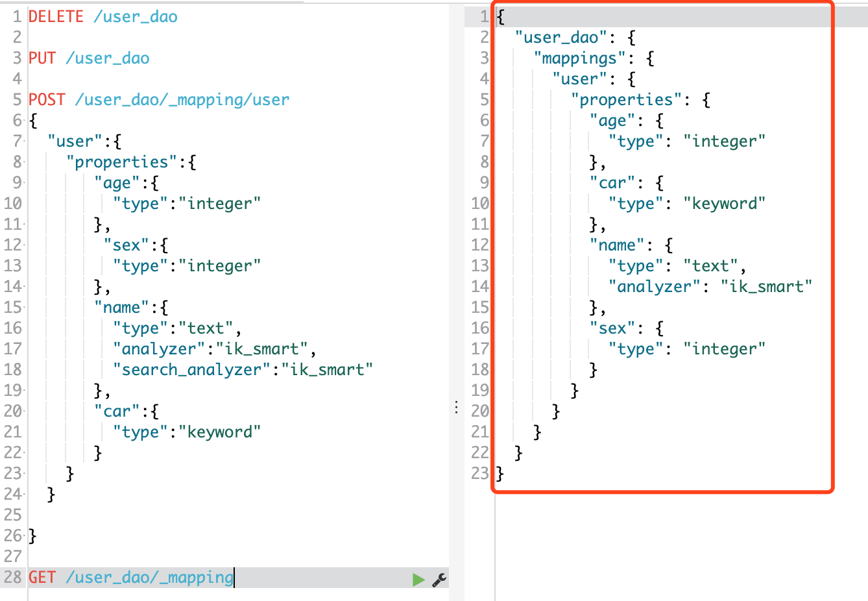Click "type":"integer" under "sex" in request

(x=187, y=266)
